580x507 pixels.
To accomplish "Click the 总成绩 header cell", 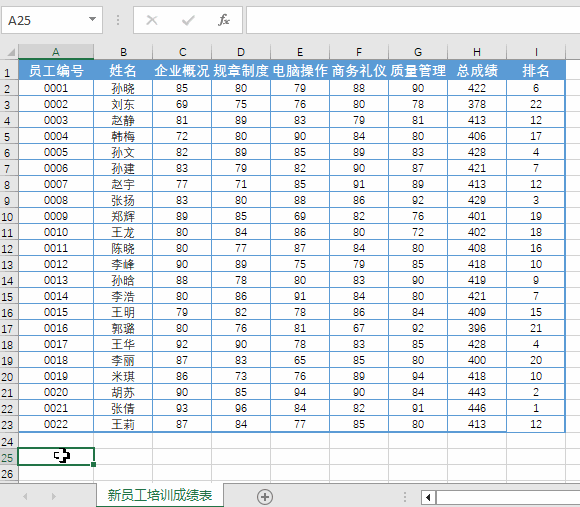I will (477, 70).
